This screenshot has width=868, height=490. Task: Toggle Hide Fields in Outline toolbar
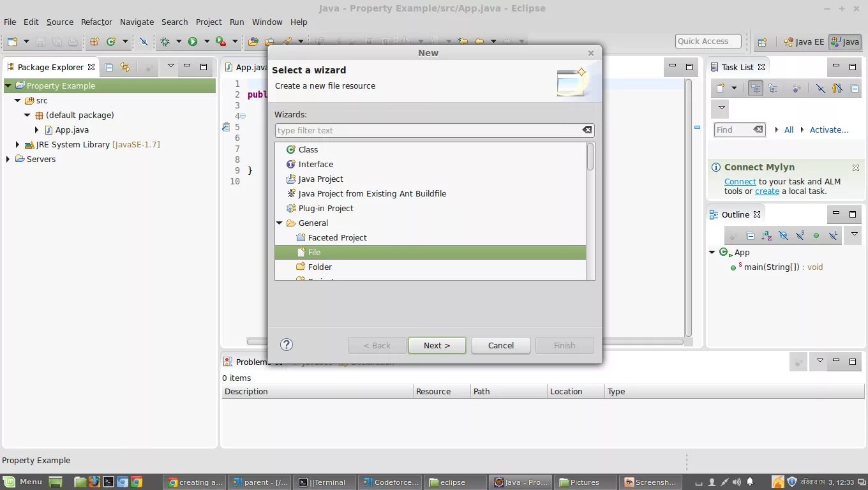click(784, 236)
